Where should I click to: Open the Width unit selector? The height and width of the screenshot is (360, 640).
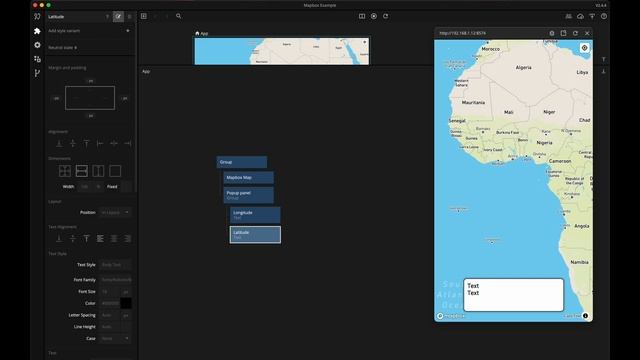click(98, 187)
